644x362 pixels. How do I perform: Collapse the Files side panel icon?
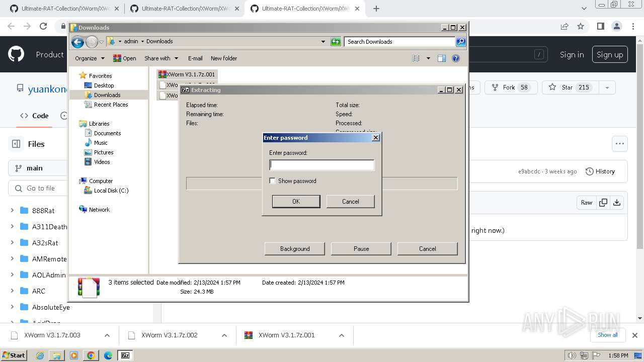coord(16,144)
